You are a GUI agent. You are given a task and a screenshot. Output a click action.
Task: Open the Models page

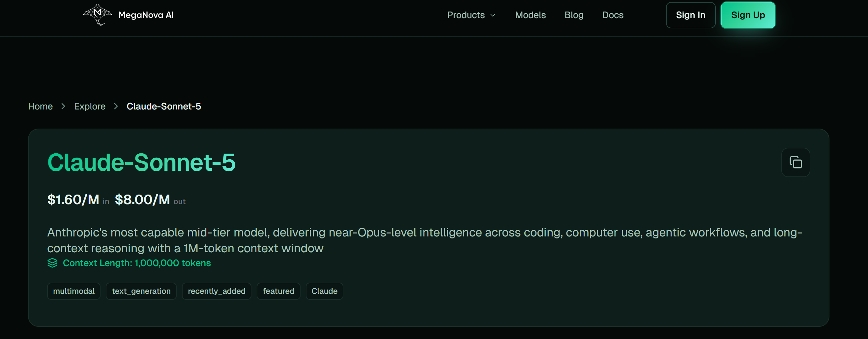click(x=530, y=15)
